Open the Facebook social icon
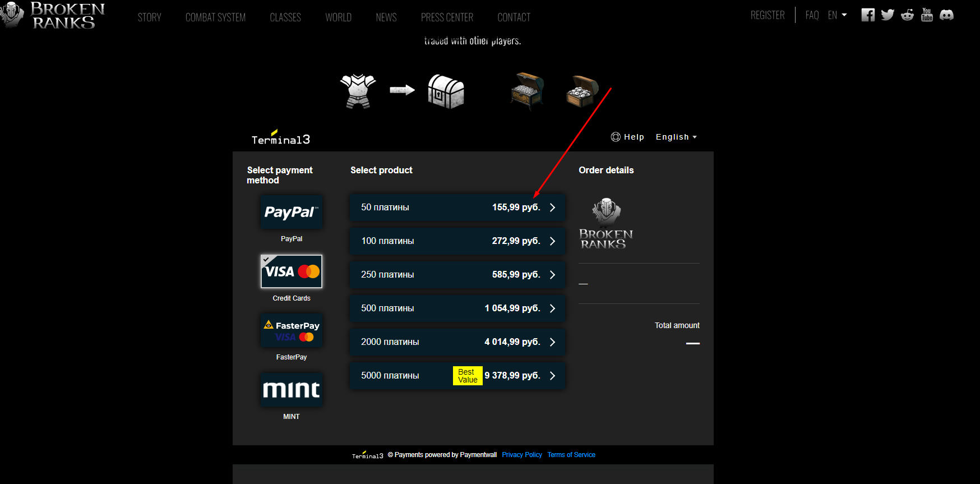Image resolution: width=980 pixels, height=484 pixels. click(868, 15)
